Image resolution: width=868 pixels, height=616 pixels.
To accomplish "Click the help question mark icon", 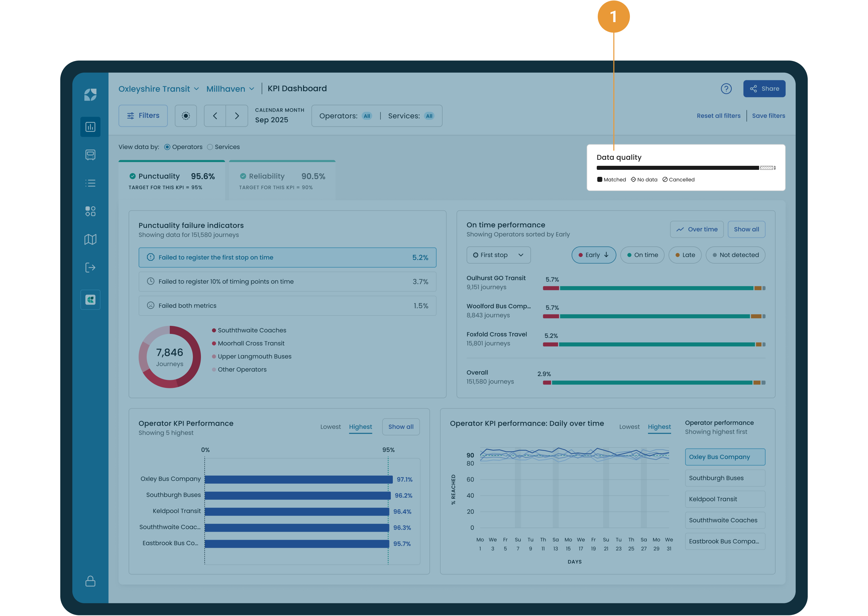I will (x=726, y=89).
